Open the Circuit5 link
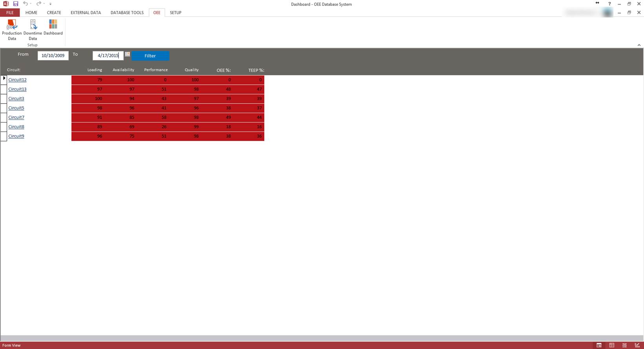The image size is (644, 349). coord(16,108)
